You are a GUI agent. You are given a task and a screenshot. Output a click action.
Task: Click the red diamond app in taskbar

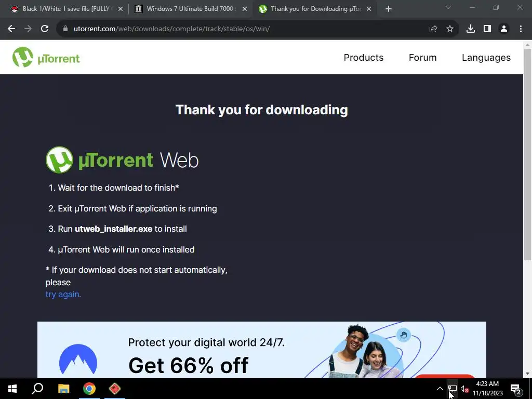pos(115,389)
